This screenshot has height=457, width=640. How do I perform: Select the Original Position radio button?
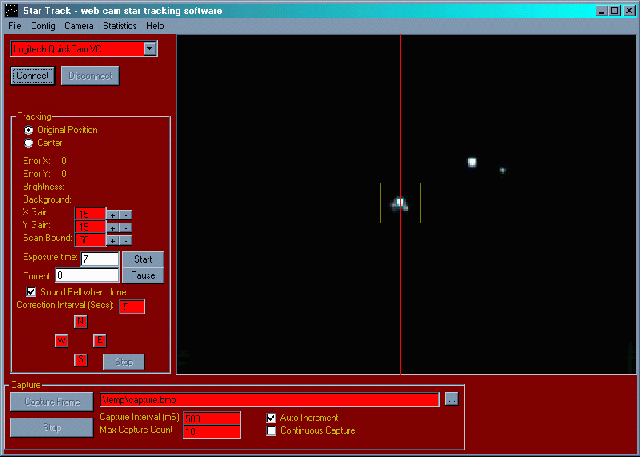click(28, 130)
